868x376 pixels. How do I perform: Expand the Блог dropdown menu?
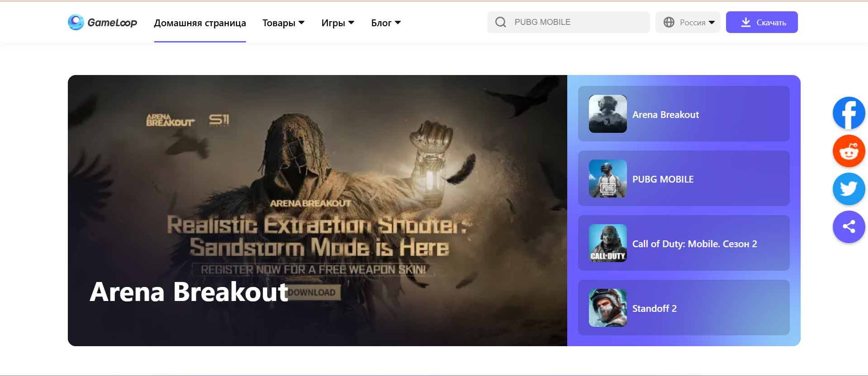(x=386, y=23)
